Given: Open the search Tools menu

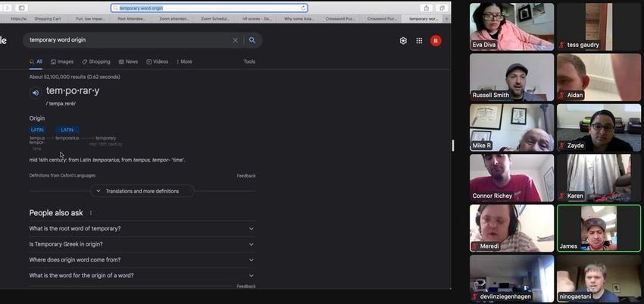Looking at the screenshot, I should point(249,62).
